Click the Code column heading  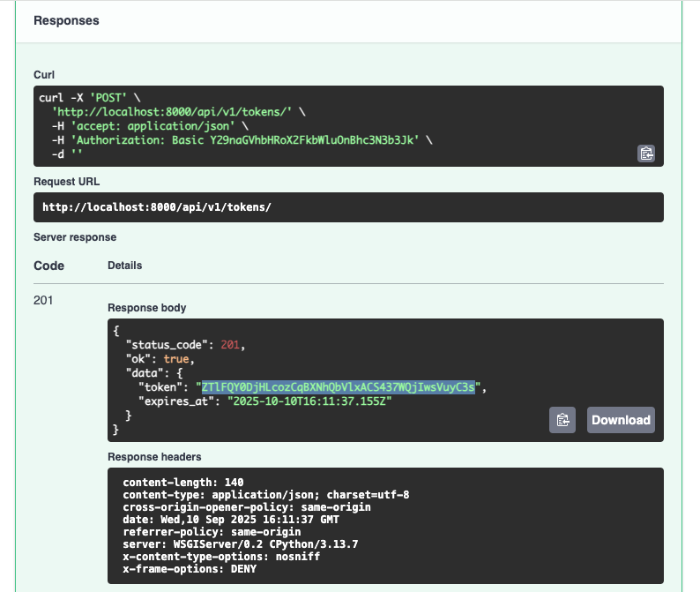[x=49, y=266]
